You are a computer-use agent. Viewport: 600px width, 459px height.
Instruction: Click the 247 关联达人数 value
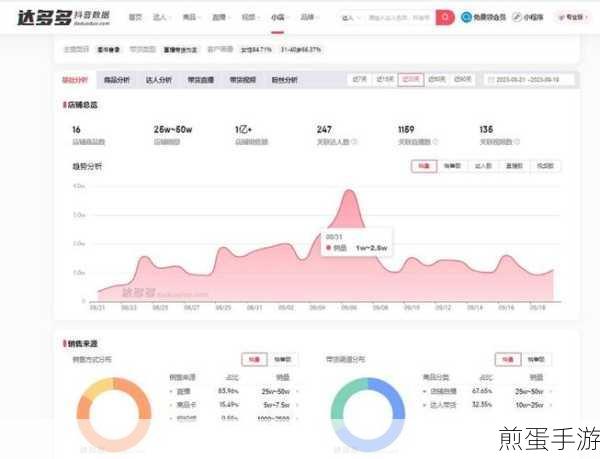pyautogui.click(x=324, y=130)
